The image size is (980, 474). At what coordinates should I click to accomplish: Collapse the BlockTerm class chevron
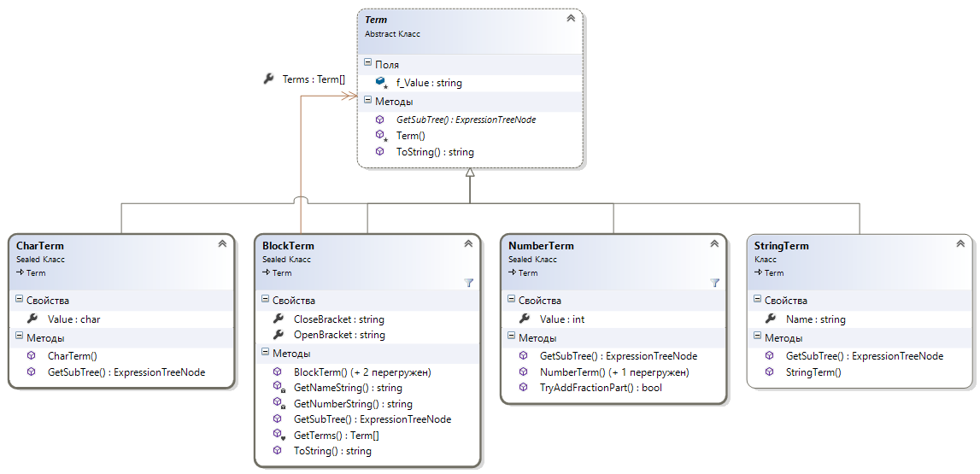[x=468, y=243]
